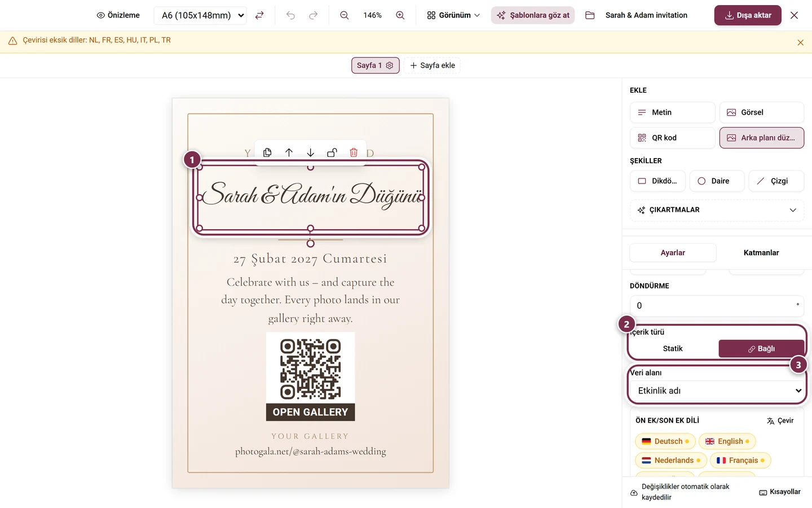Toggle the lock icon on the selected element
Screen dimensions: 812x508
coord(332,152)
